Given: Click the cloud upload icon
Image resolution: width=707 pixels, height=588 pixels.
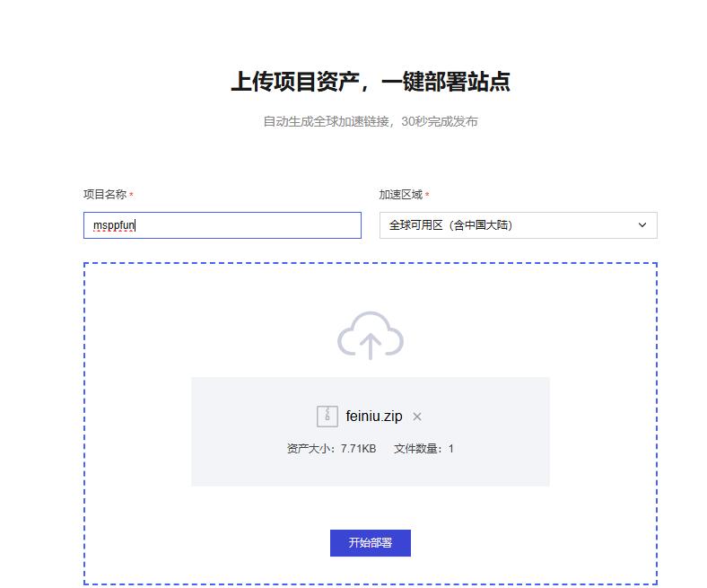Looking at the screenshot, I should click(371, 335).
